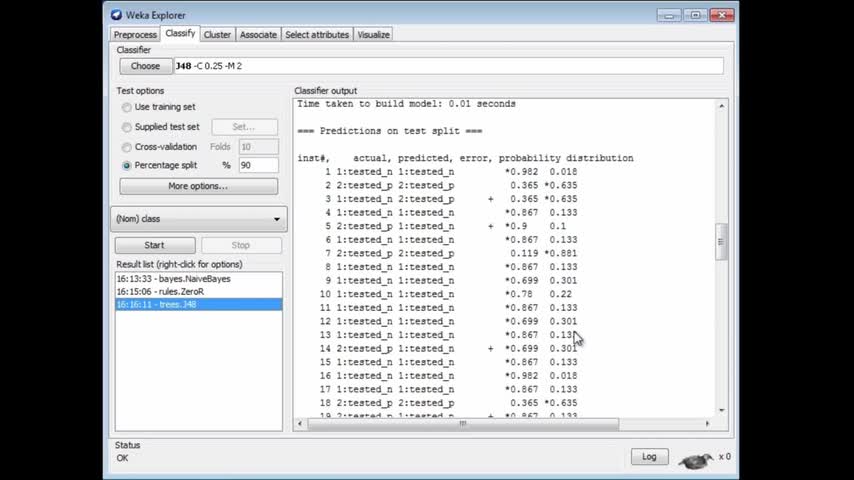The image size is (854, 480).
Task: Click the Weka bird logo in title bar
Action: pyautogui.click(x=116, y=15)
